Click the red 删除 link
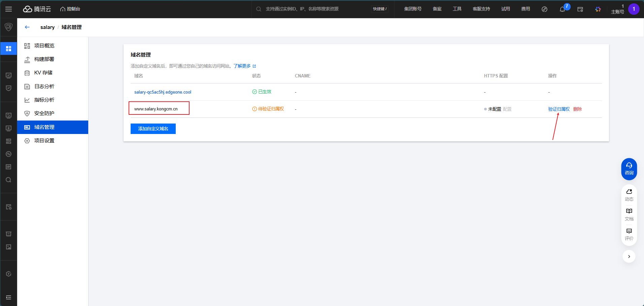Viewport: 644px width, 306px height. click(577, 109)
